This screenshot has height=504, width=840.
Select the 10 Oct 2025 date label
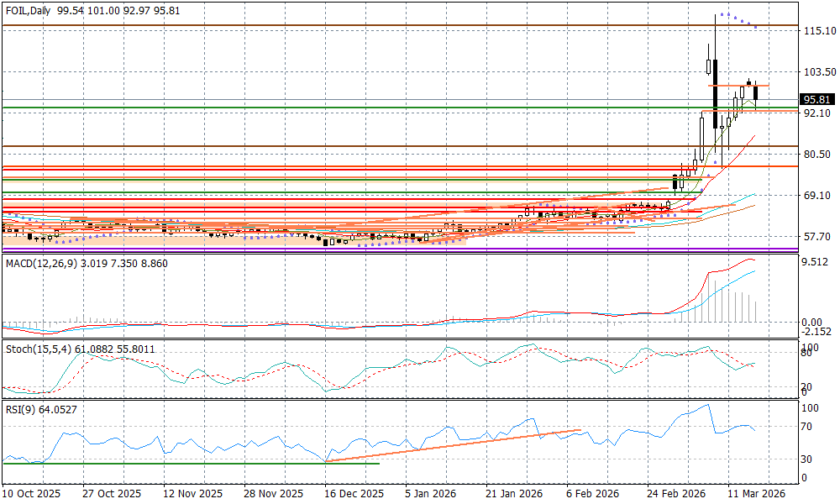31,494
